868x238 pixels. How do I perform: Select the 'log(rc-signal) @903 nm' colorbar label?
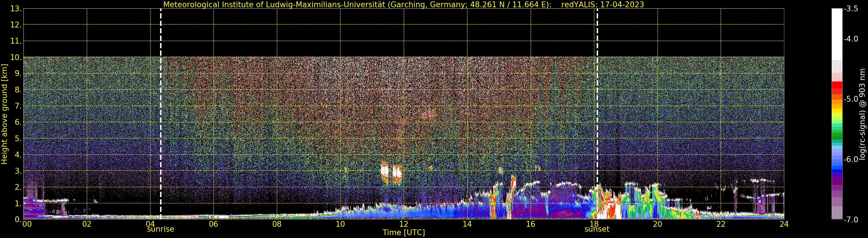(x=862, y=114)
